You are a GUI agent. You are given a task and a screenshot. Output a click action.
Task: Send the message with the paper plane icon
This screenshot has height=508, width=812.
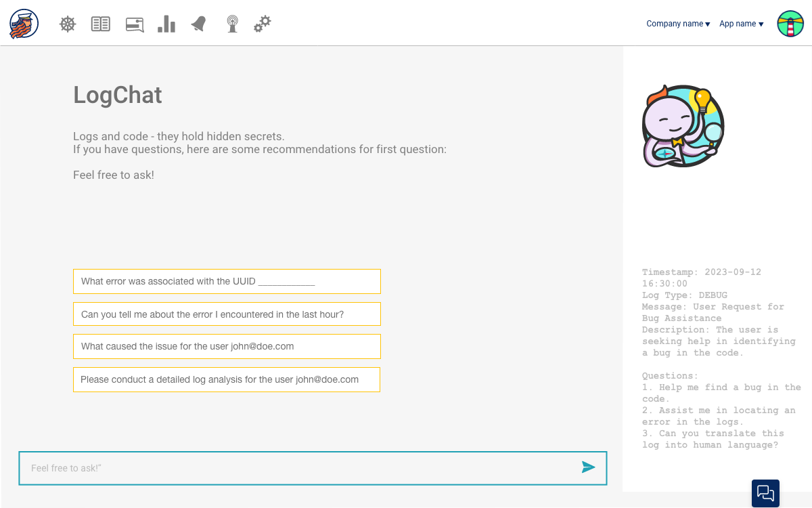588,467
